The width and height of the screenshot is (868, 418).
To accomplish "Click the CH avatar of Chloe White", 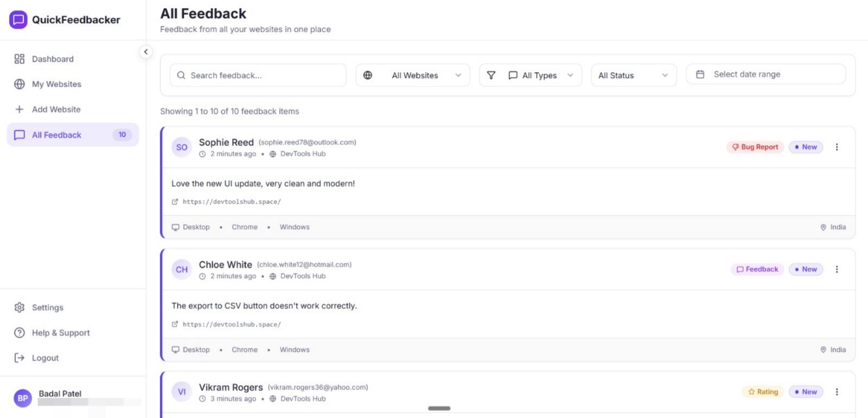I will click(182, 269).
